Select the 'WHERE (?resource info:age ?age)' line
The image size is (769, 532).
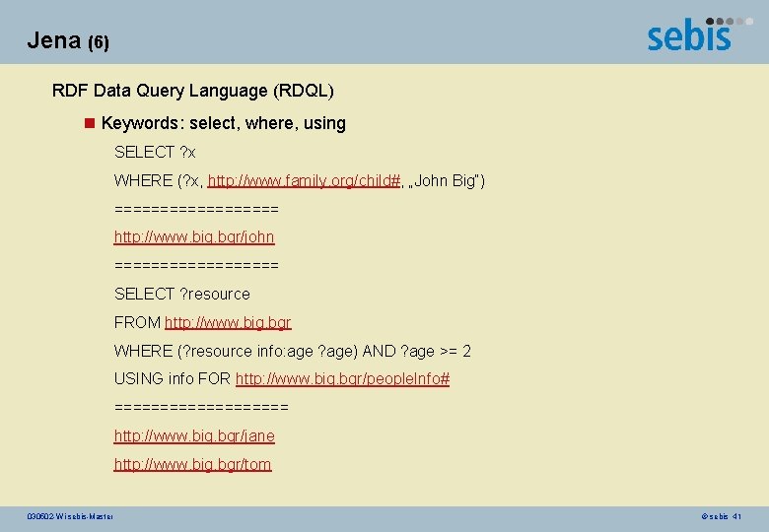[x=292, y=352]
